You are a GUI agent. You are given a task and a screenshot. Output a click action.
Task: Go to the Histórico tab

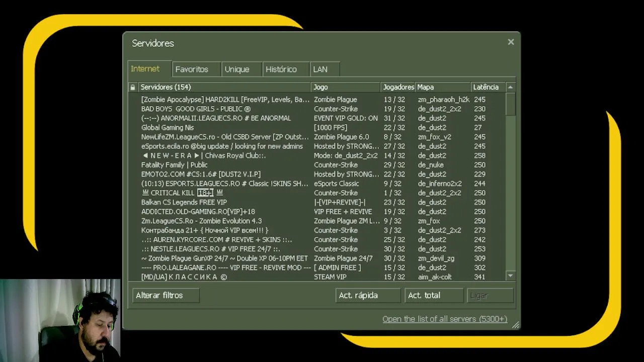click(x=286, y=69)
